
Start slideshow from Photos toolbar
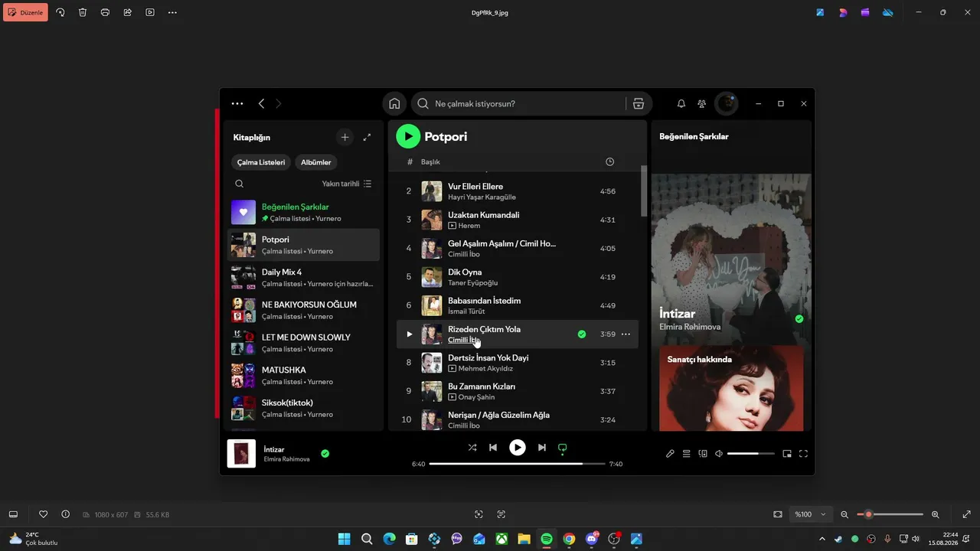point(150,12)
